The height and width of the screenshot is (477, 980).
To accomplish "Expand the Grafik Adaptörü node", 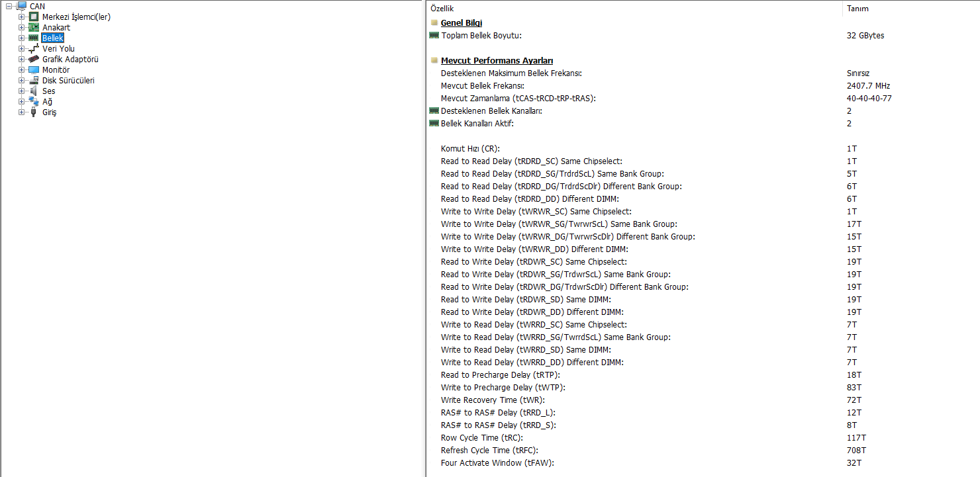I will (x=21, y=59).
